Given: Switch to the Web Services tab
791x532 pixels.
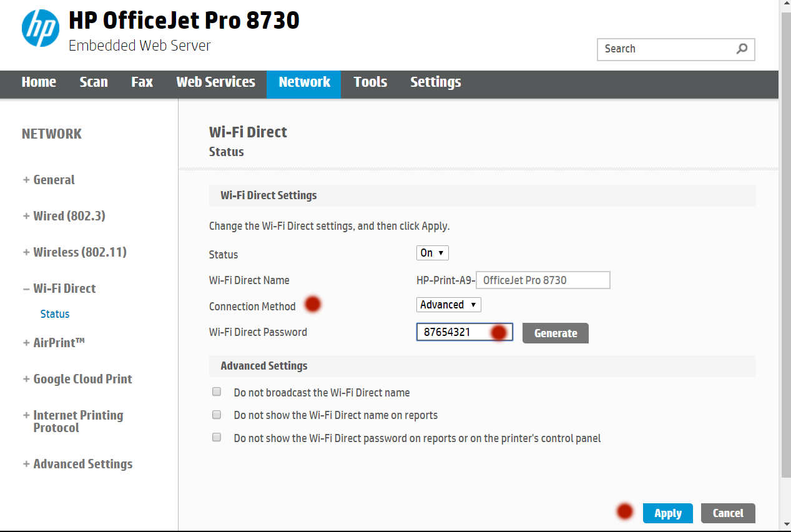Looking at the screenshot, I should [215, 82].
